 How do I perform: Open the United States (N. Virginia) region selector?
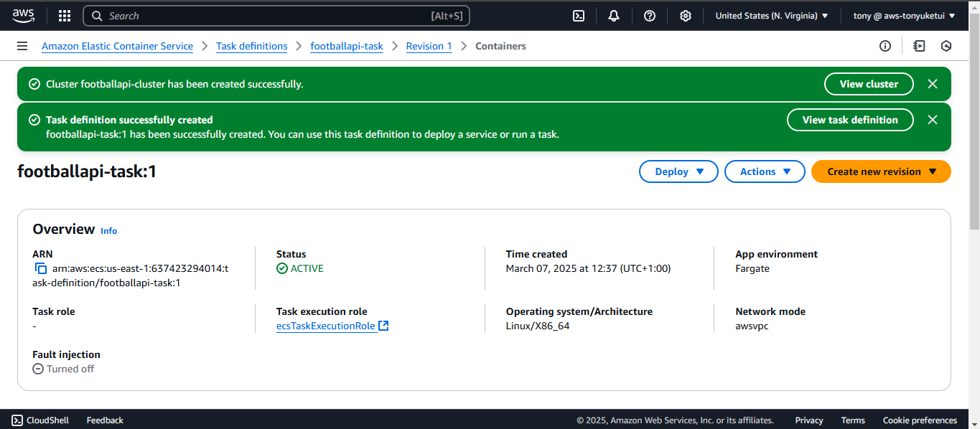(x=772, y=16)
